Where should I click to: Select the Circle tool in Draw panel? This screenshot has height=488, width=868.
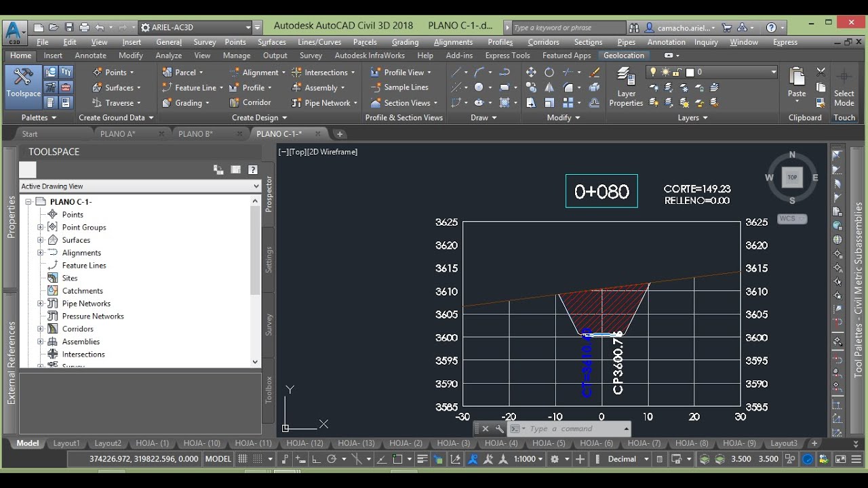(x=479, y=87)
